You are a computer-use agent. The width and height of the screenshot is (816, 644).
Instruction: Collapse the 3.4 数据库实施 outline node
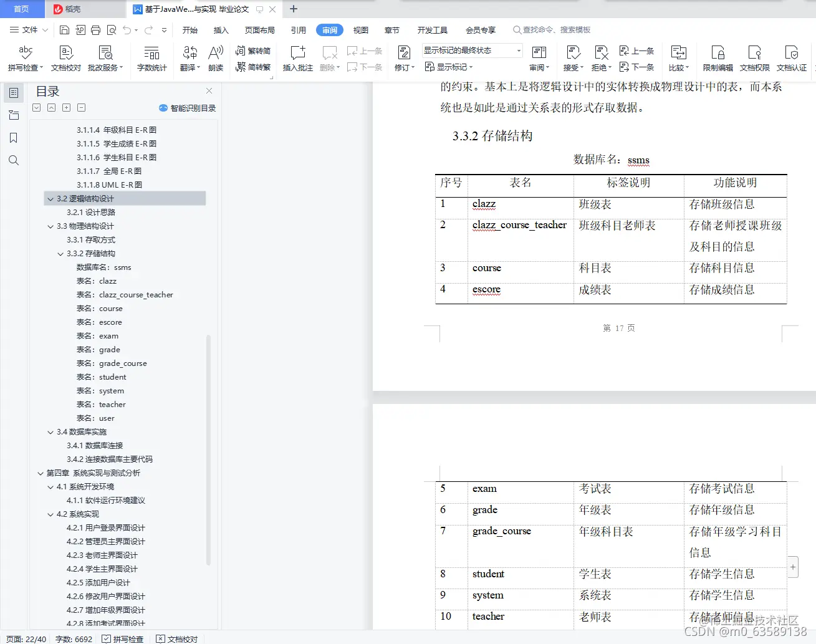(x=50, y=432)
